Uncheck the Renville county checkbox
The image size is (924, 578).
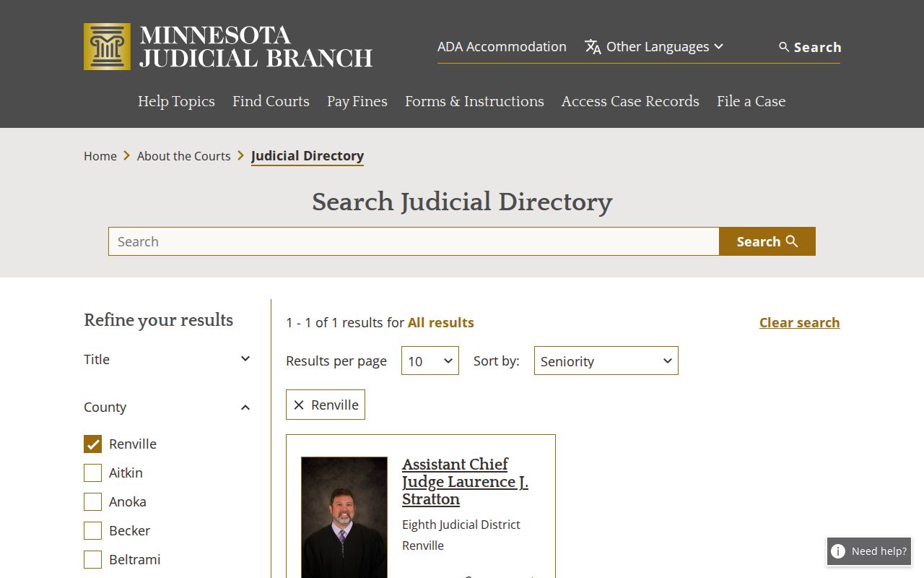[92, 444]
